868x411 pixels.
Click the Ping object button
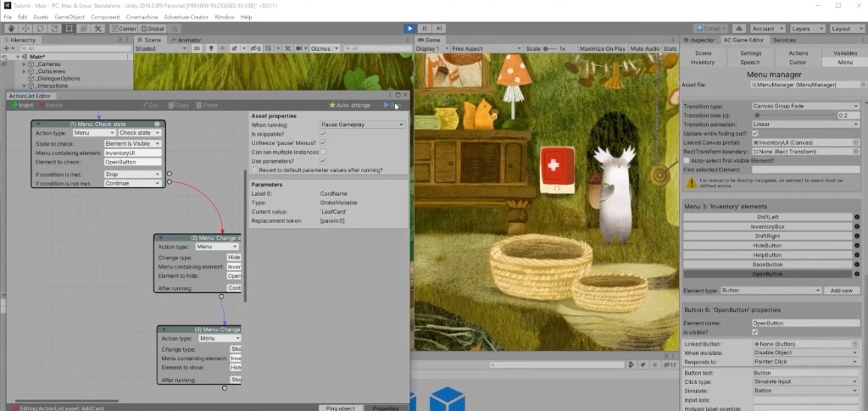tap(341, 408)
